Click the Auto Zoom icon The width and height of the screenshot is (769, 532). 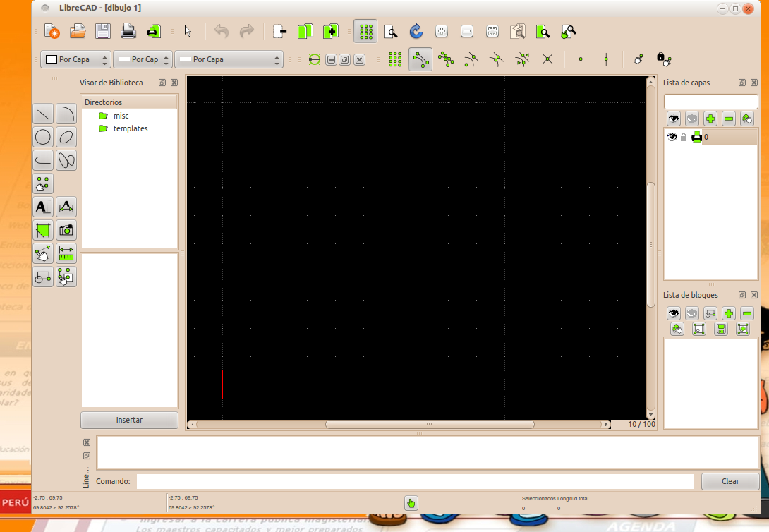pos(492,31)
